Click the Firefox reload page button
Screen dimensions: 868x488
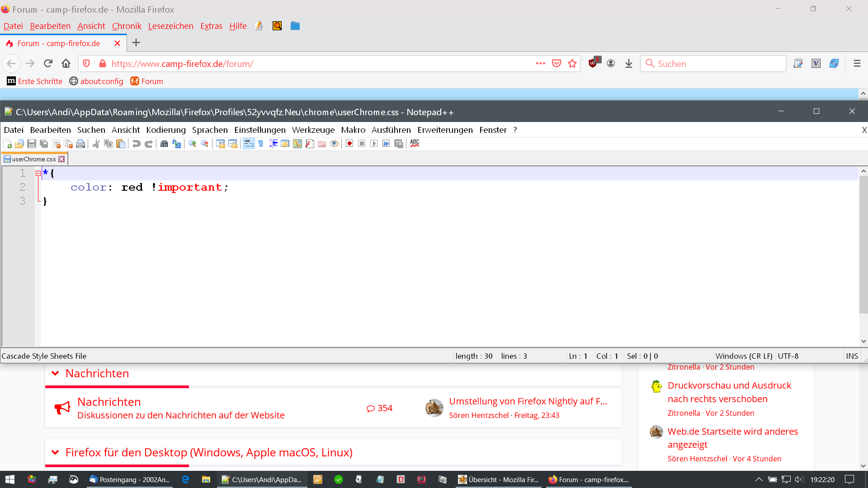tap(48, 64)
